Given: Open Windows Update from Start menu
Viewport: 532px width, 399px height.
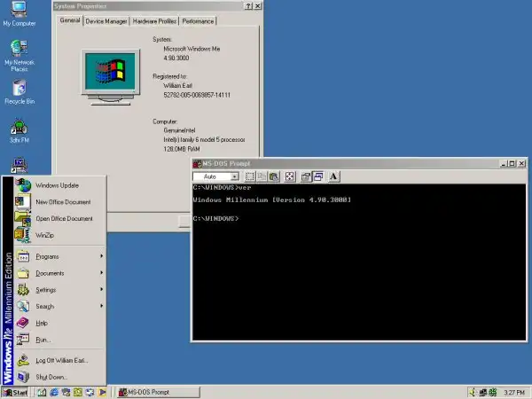Looking at the screenshot, I should tap(57, 185).
